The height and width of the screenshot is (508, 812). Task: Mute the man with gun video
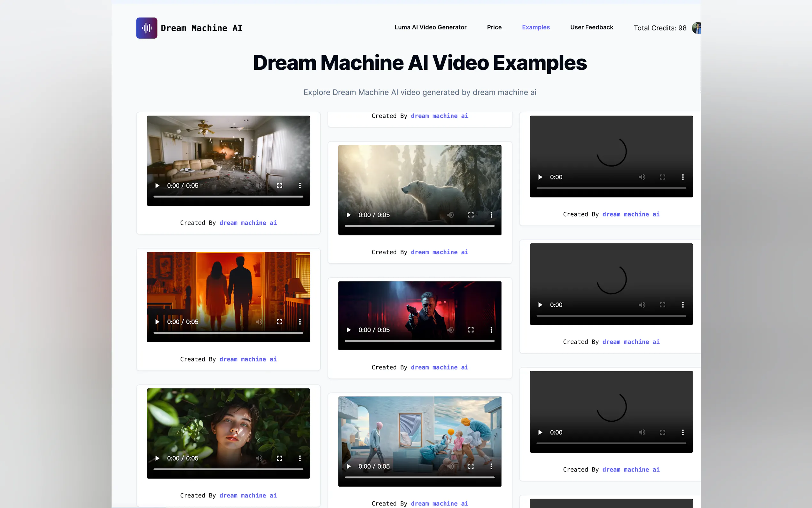(450, 330)
